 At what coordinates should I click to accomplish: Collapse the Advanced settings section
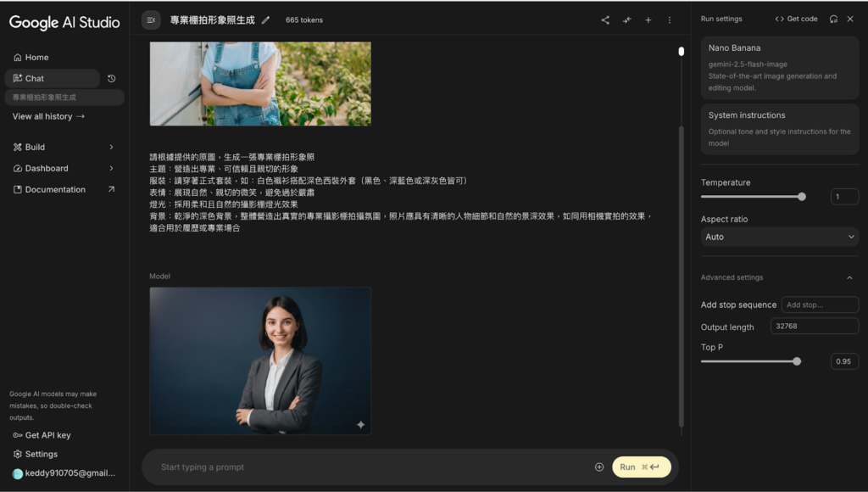(x=849, y=277)
